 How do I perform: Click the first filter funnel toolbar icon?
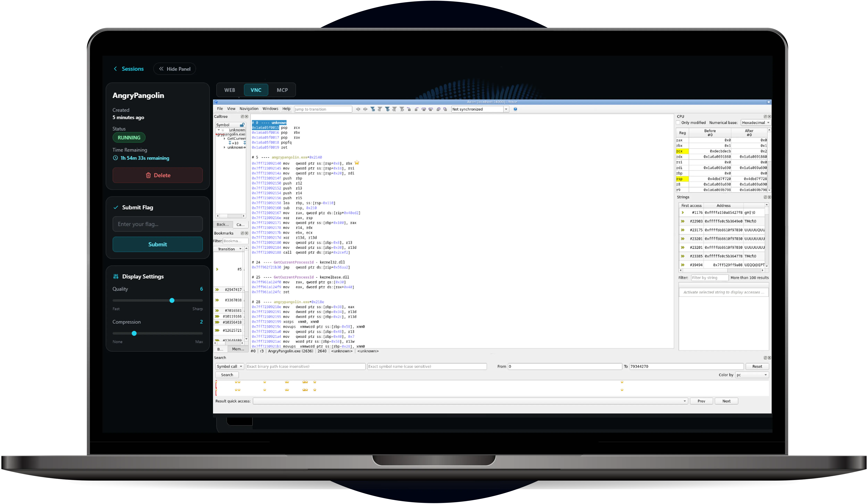pos(373,109)
